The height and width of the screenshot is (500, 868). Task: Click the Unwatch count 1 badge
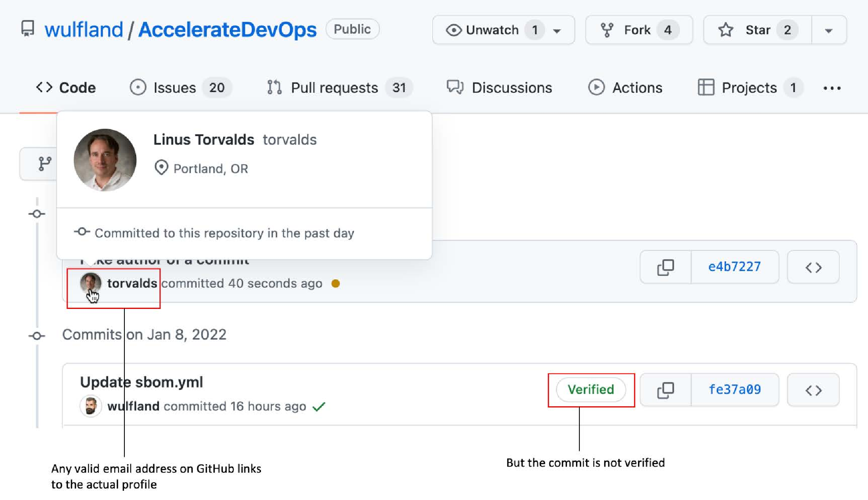pos(535,30)
